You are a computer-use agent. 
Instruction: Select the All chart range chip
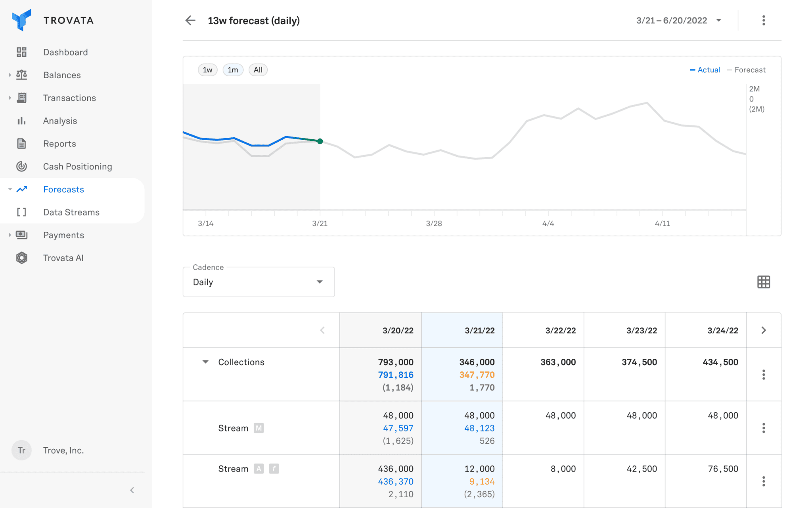[258, 70]
